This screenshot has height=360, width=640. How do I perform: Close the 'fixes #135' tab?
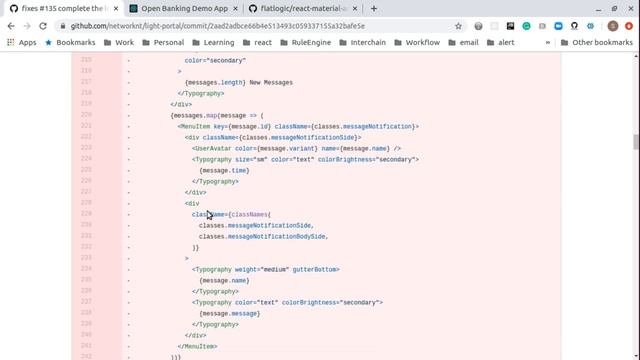pos(116,9)
